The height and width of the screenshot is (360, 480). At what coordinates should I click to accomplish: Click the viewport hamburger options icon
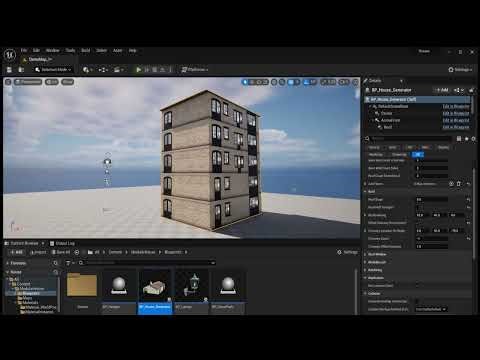click(x=8, y=82)
